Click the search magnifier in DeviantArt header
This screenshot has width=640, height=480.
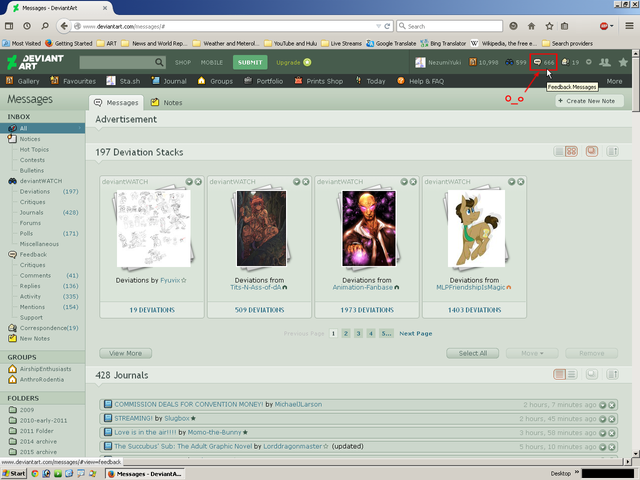pyautogui.click(x=159, y=62)
